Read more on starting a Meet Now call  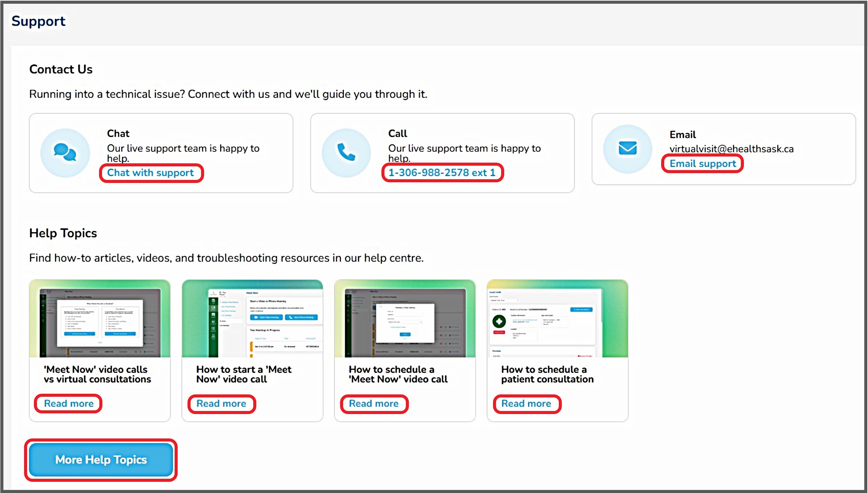[221, 404]
